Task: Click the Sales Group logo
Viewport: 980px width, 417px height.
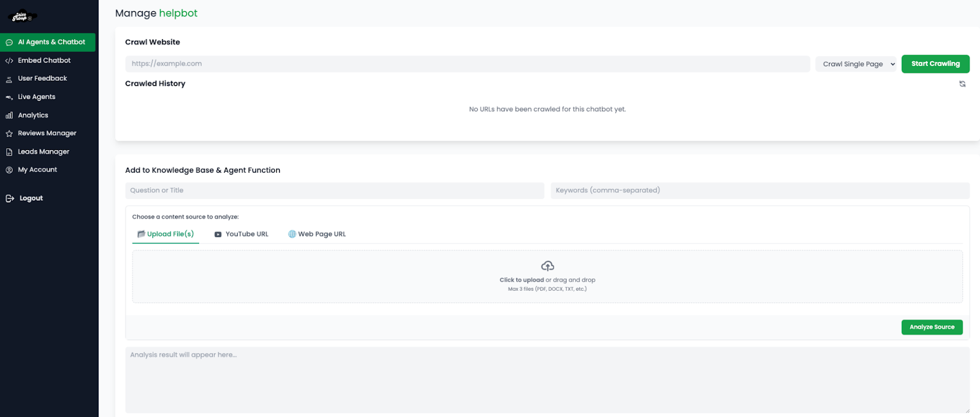Action: (23, 17)
